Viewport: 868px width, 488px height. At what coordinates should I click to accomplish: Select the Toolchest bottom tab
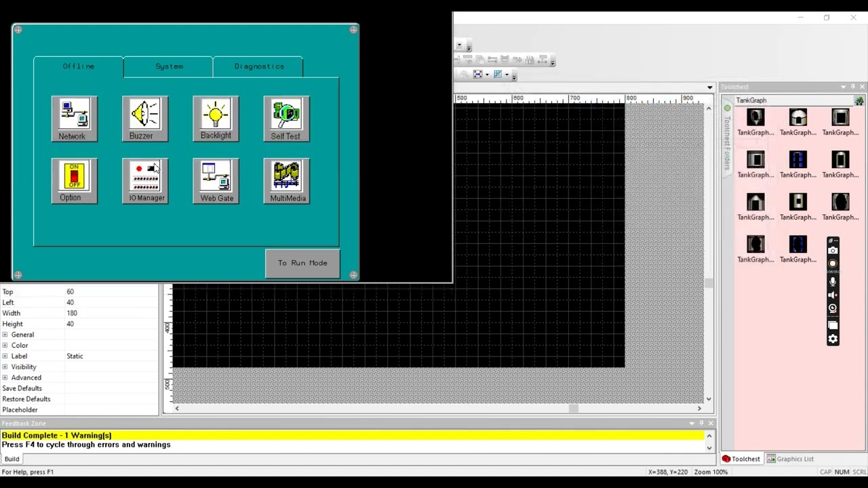[x=741, y=459]
